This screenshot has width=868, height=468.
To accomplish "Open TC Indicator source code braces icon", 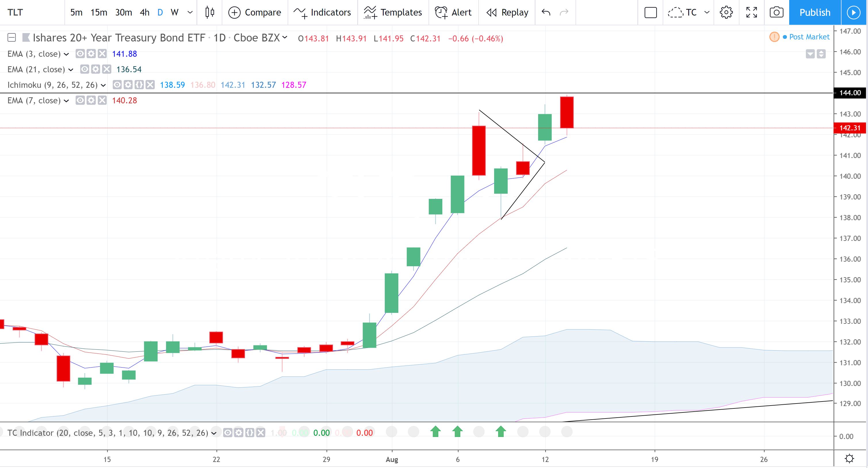I will coord(250,433).
